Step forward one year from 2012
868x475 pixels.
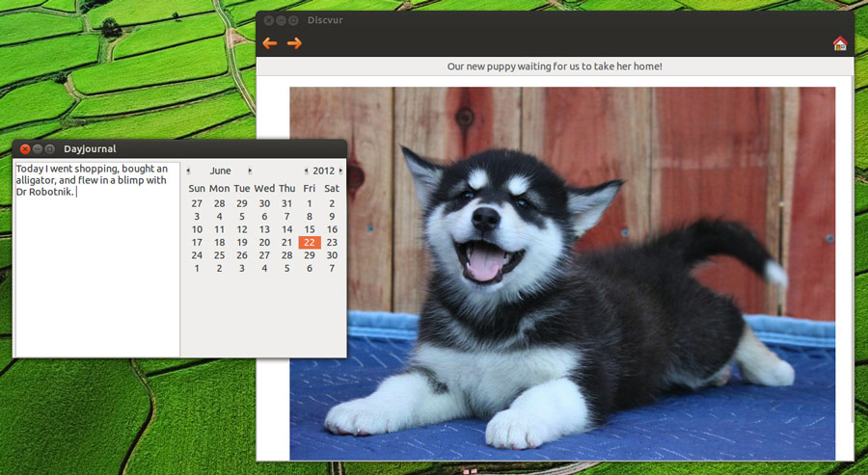(x=340, y=172)
